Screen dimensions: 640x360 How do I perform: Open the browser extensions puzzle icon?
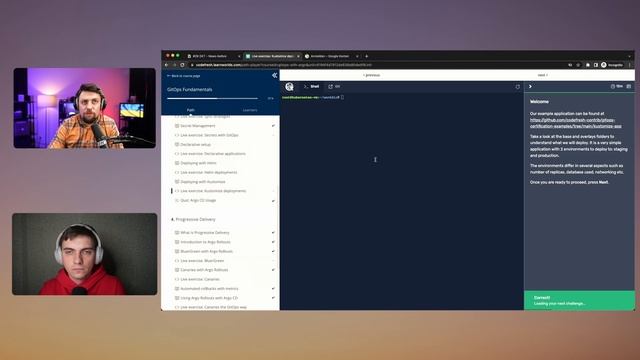pyautogui.click(x=588, y=65)
